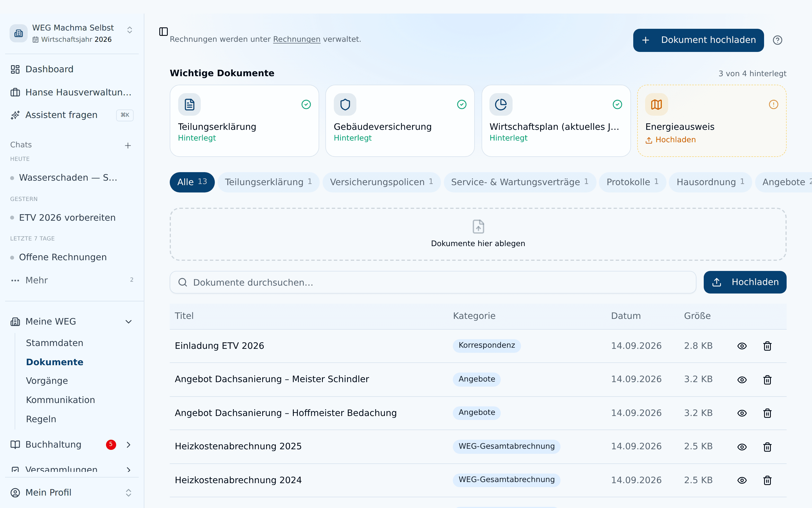View Angebot Hoffmeister Bedachung with eye icon
812x508 pixels.
[742, 413]
